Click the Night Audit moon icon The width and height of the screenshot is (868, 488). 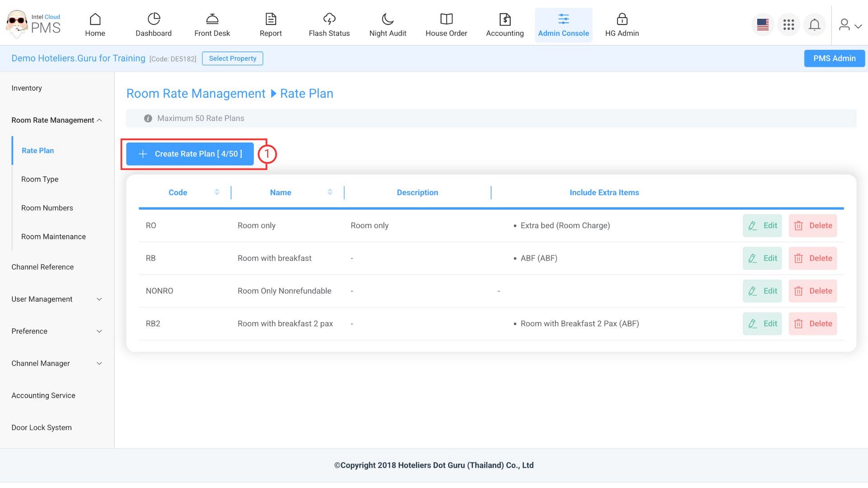point(387,19)
